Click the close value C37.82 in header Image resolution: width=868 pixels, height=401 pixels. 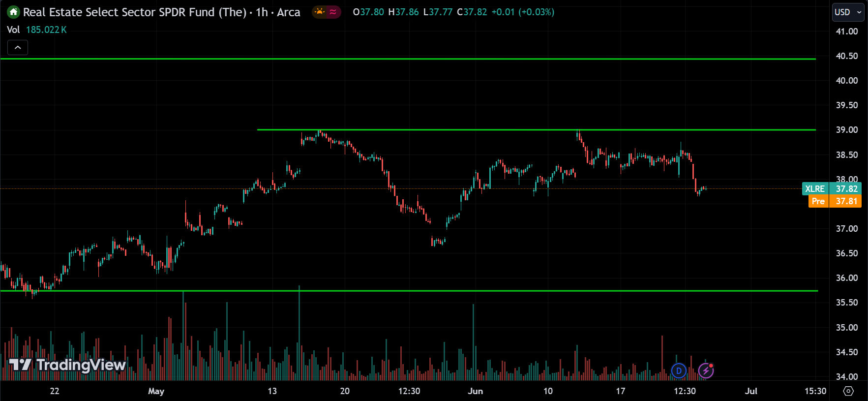click(472, 12)
